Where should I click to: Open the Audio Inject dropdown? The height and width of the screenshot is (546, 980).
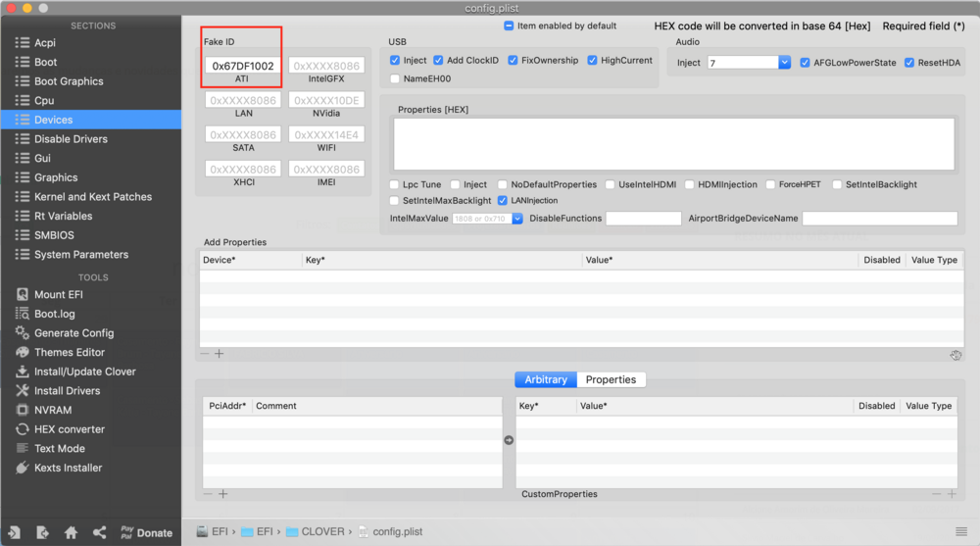(784, 63)
